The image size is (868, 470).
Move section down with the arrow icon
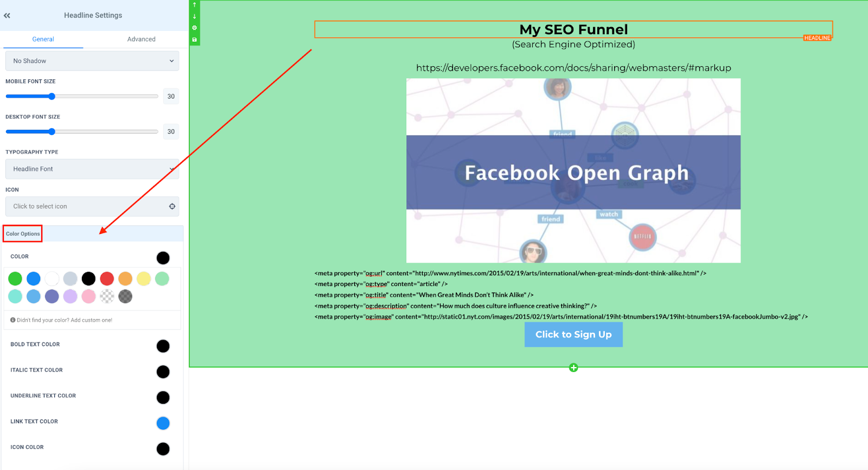194,16
